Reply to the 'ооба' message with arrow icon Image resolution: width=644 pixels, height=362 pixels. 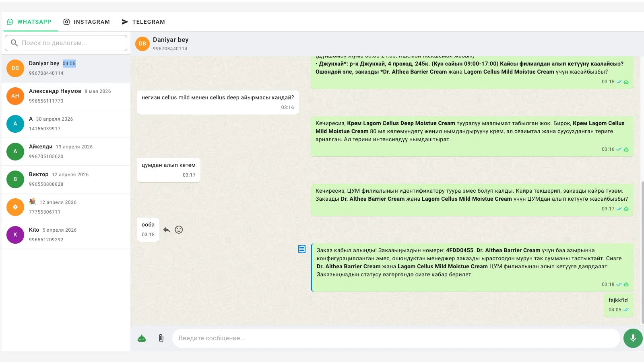(167, 230)
